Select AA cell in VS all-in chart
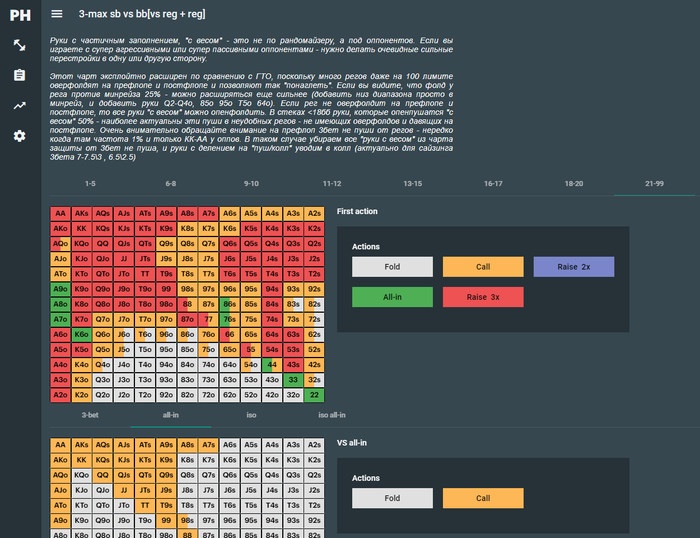700x538 pixels. [x=60, y=445]
